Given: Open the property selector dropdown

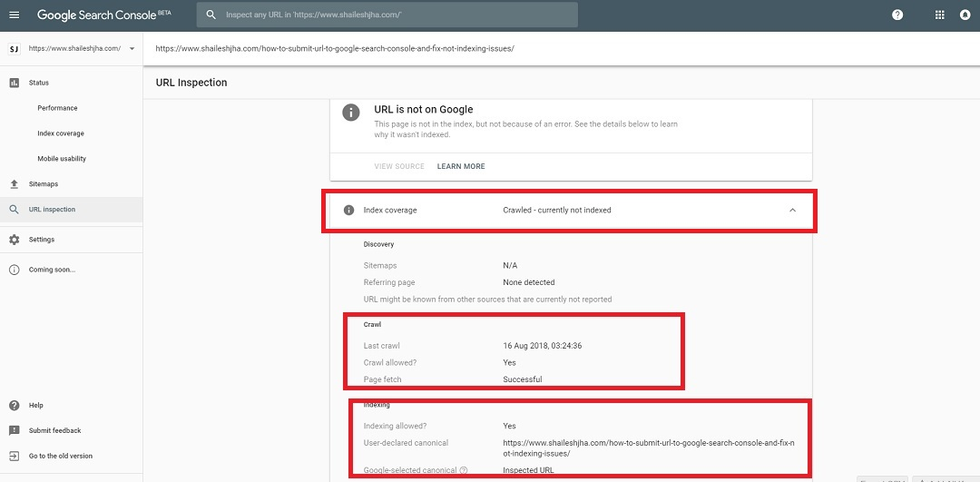Looking at the screenshot, I should pyautogui.click(x=132, y=48).
